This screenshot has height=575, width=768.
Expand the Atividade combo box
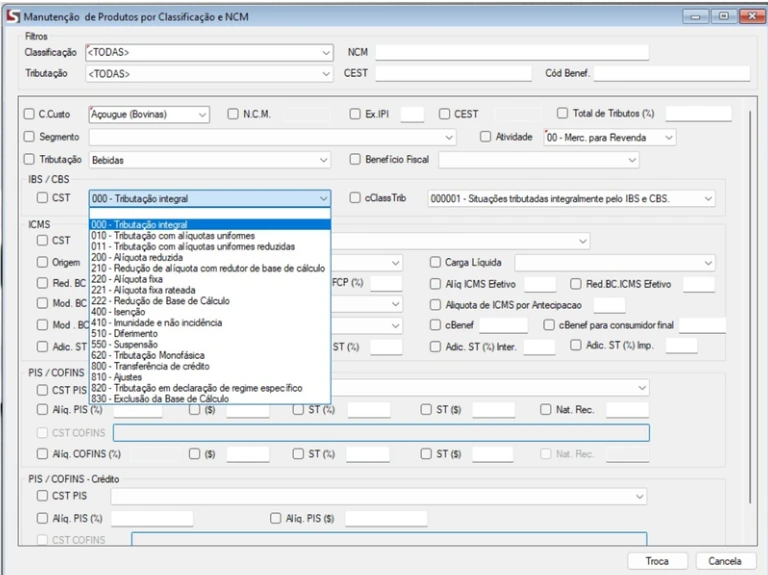click(x=668, y=137)
